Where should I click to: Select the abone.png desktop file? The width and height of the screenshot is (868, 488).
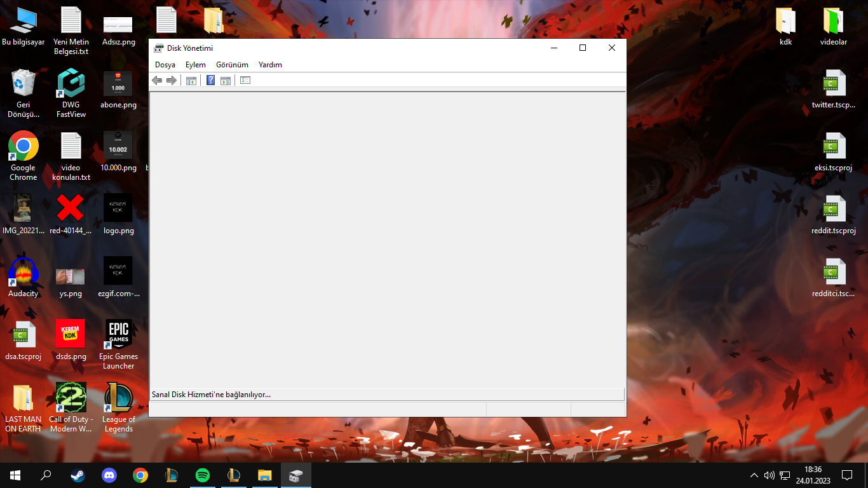pos(118,90)
